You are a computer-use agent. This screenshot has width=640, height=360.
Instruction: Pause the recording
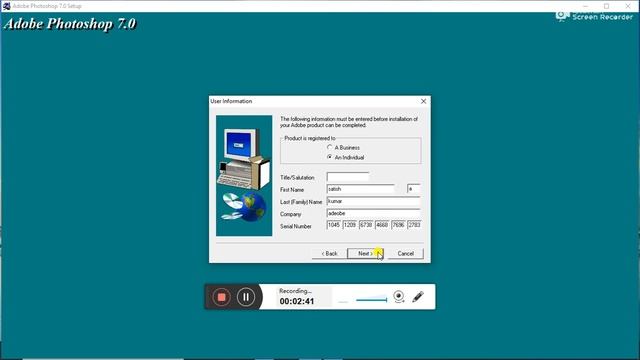[x=246, y=297]
